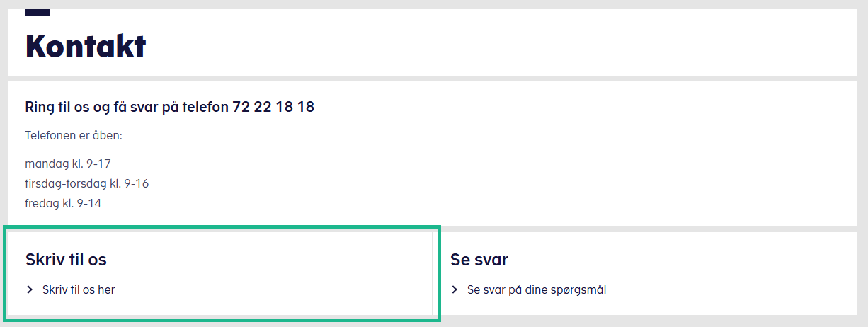Click the chevron beside "Se svar på dine spørgsmål"
This screenshot has width=868, height=327.
[455, 289]
